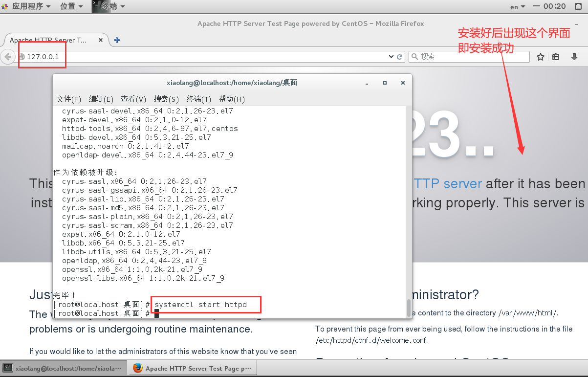Click the search magnifier icon

pyautogui.click(x=414, y=57)
